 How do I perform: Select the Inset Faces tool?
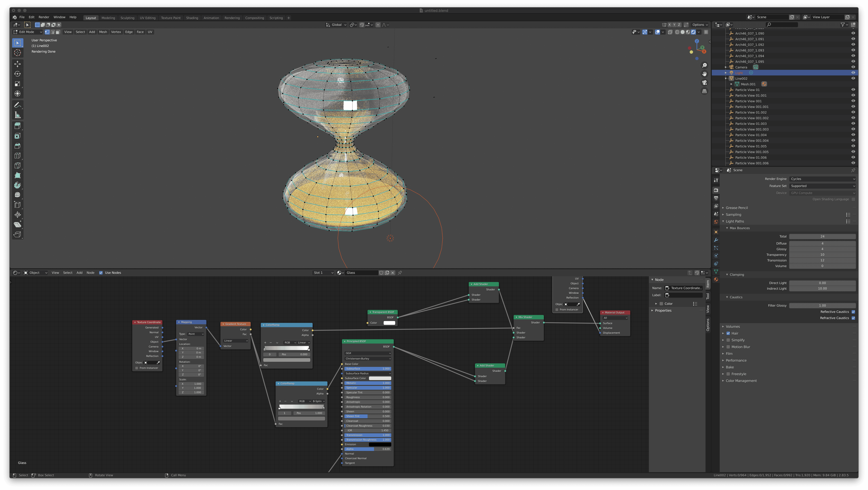coord(17,136)
